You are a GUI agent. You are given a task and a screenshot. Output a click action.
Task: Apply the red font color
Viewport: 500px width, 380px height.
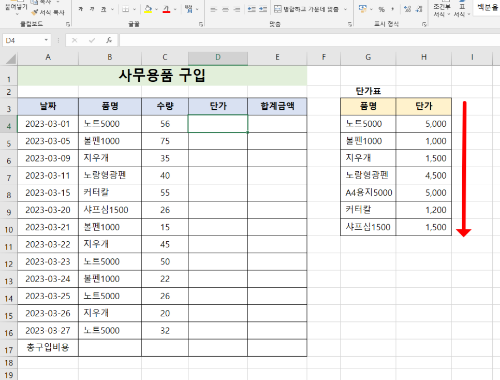click(x=166, y=9)
